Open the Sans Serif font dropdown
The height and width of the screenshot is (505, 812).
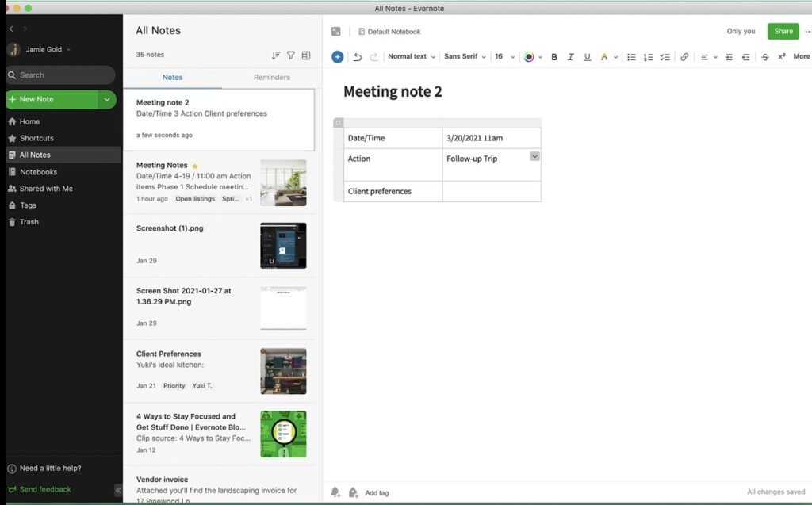[x=464, y=57]
